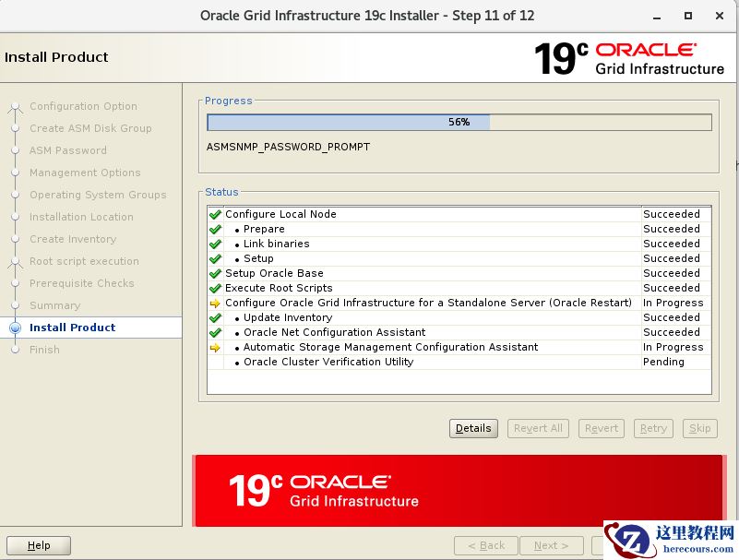Select the Execute Root Scripts row
739x560 pixels.
[459, 288]
